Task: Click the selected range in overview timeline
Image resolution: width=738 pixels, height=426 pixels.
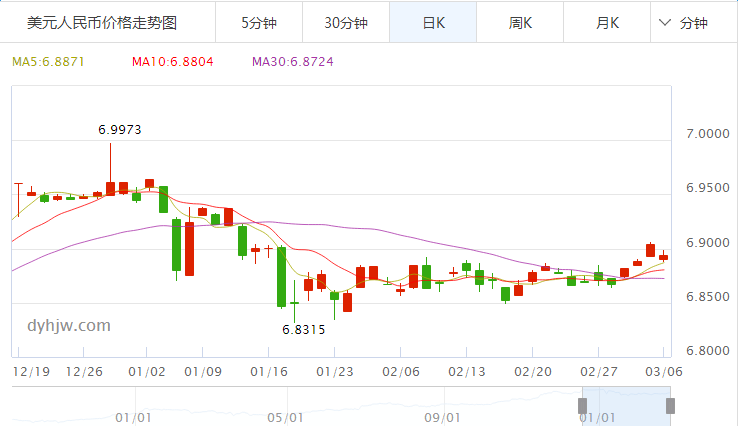Action: [x=626, y=407]
